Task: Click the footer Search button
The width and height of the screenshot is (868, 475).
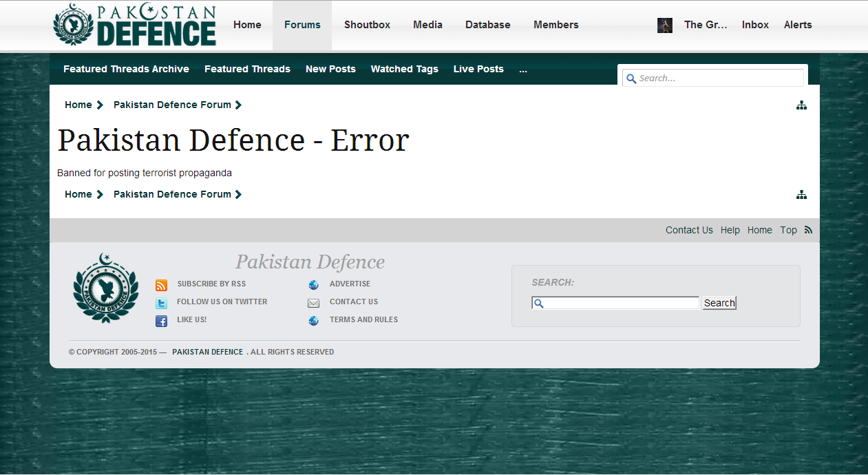Action: click(x=719, y=303)
